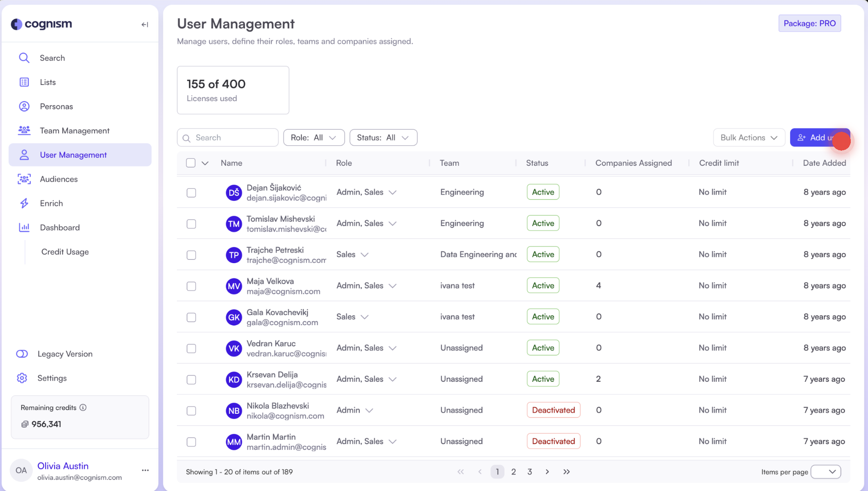Open the Search section in the sidebar
This screenshot has height=491, width=868.
pyautogui.click(x=52, y=57)
